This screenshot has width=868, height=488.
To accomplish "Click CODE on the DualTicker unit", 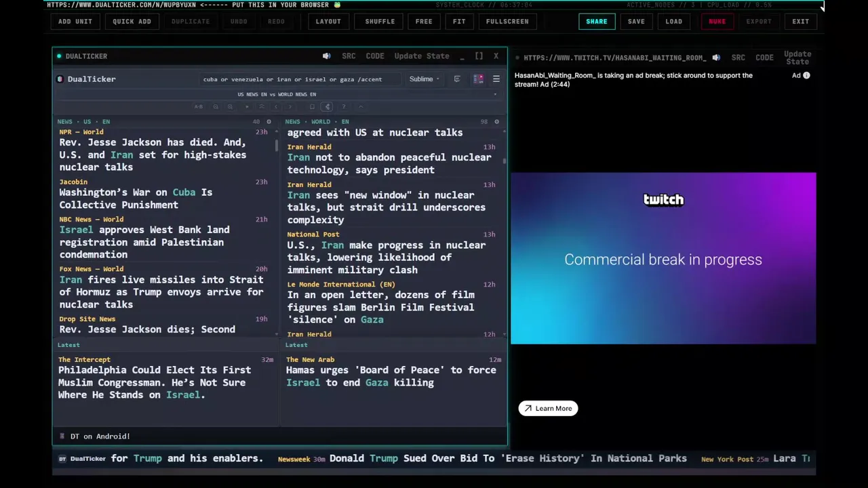I will click(375, 56).
